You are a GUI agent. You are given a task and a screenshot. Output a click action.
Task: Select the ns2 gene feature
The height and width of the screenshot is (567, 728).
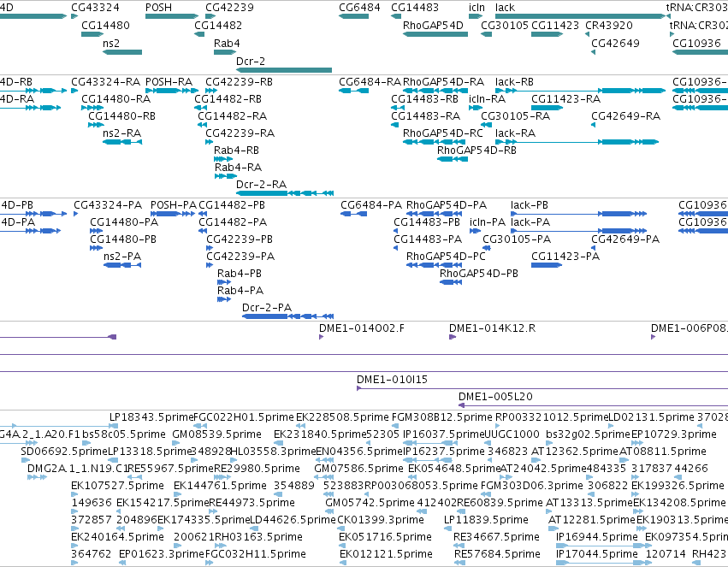[x=122, y=52]
